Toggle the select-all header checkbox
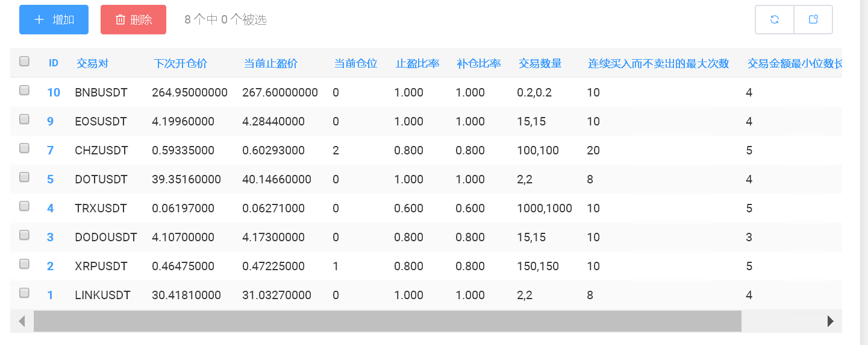This screenshot has height=345, width=868. click(24, 62)
